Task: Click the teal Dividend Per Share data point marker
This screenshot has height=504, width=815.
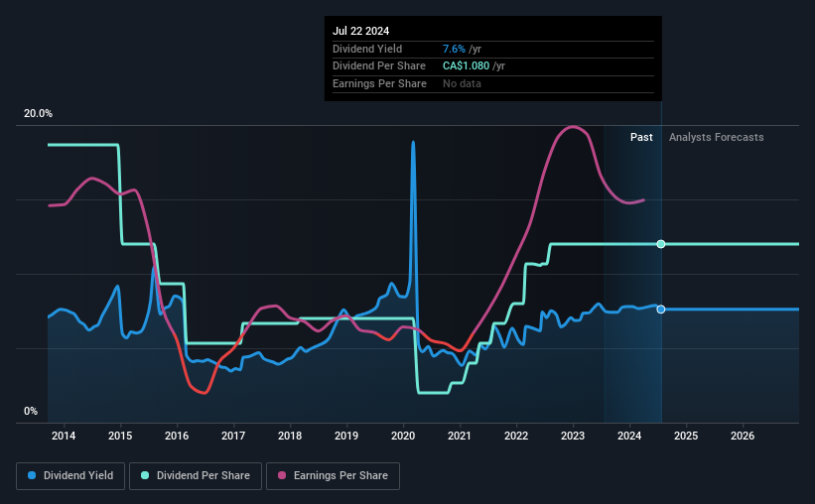Action: tap(660, 244)
